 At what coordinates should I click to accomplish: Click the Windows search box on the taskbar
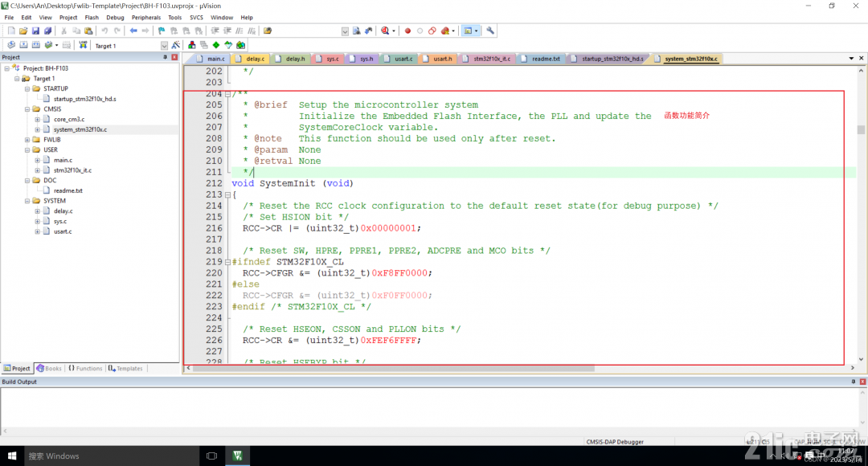(x=111, y=456)
